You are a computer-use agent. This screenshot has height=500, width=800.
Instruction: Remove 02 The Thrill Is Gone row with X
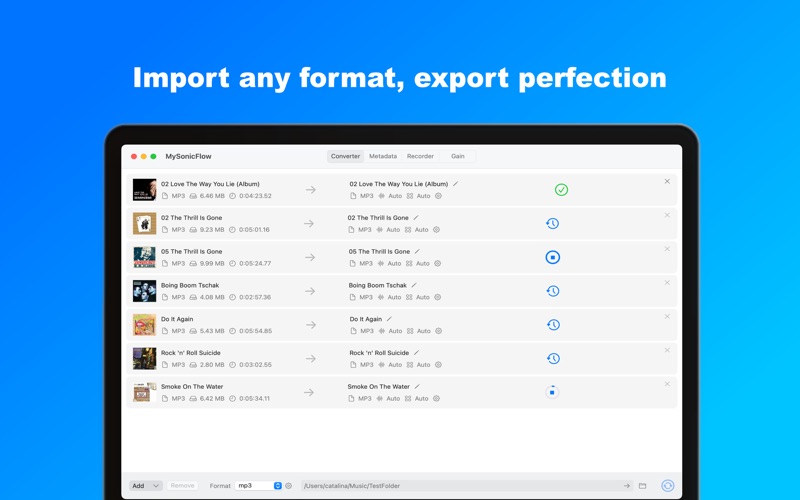667,215
